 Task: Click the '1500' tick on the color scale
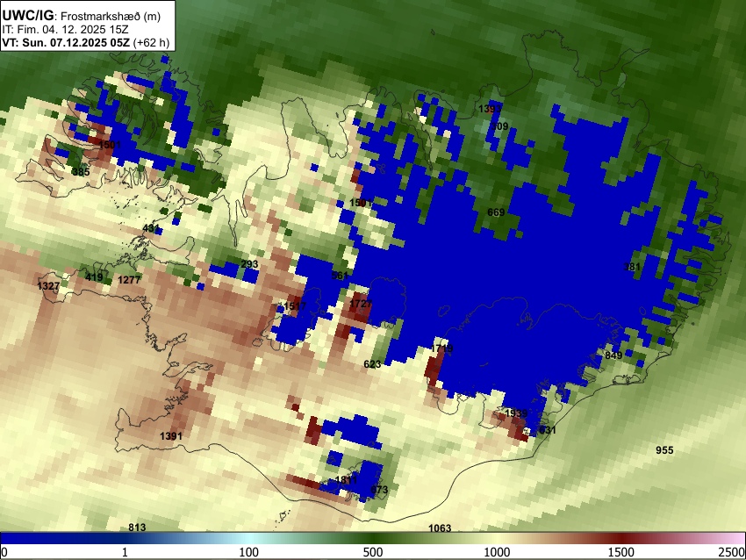tap(621, 552)
